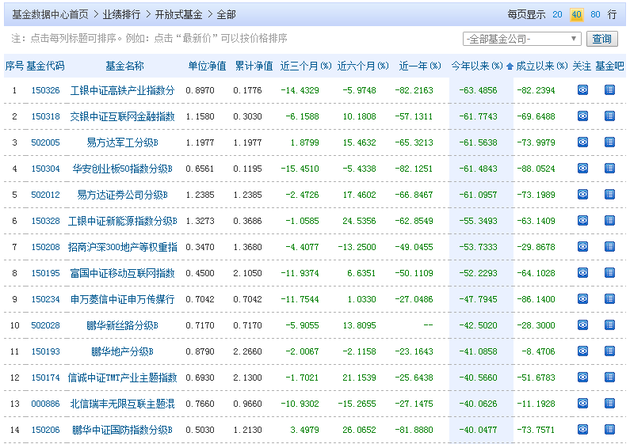Open fund 交银中证互联网金融指数 link
This screenshot has height=444, width=630.
tap(122, 117)
